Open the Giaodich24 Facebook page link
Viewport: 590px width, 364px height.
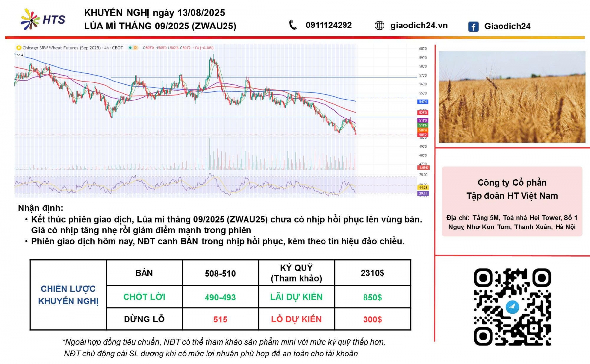pyautogui.click(x=507, y=26)
